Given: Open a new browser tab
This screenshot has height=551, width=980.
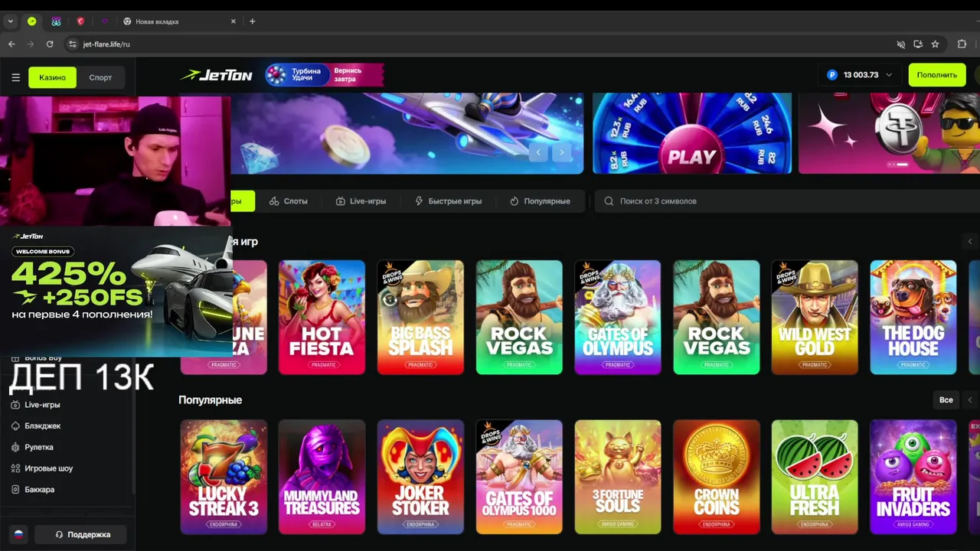Looking at the screenshot, I should tap(252, 21).
